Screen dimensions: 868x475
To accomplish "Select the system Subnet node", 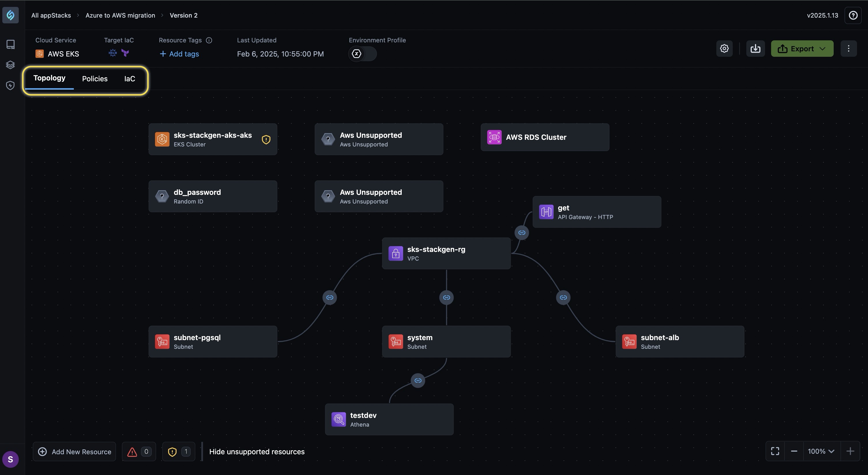I will click(x=446, y=341).
